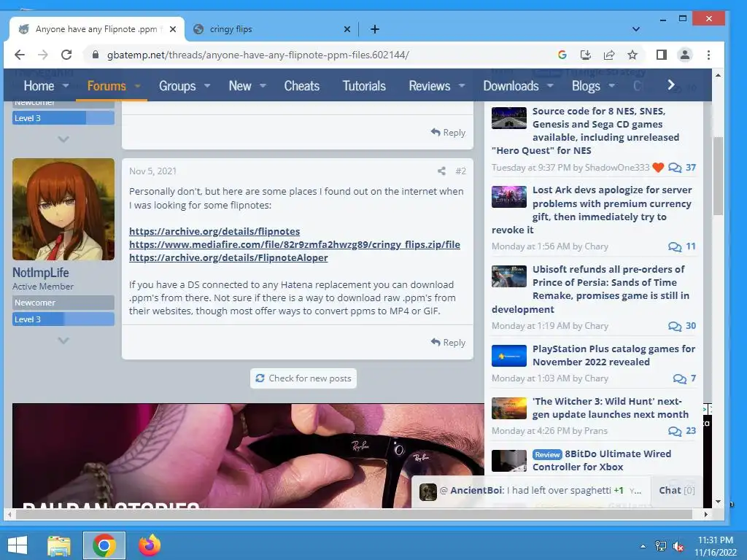Expand the Forums dropdown arrow
This screenshot has width=747, height=560.
[138, 86]
